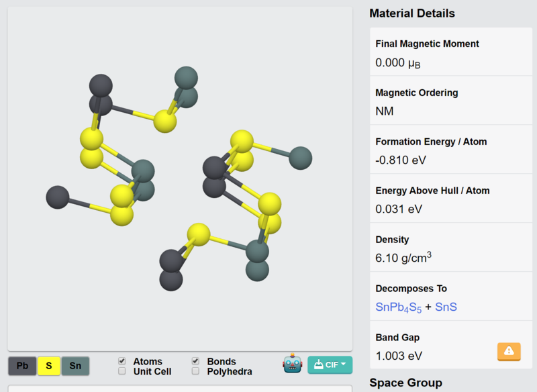This screenshot has width=537, height=392.
Task: Click the yellow S element legend swatch
Action: (x=49, y=366)
